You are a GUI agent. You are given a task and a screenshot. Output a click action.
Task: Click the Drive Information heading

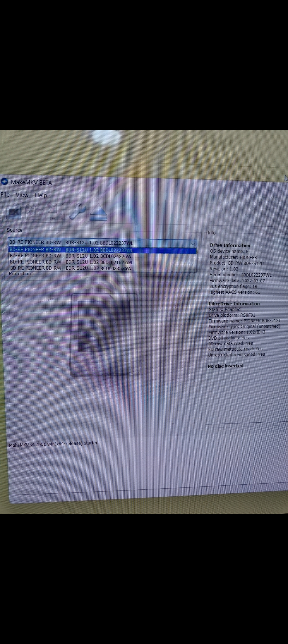point(230,245)
